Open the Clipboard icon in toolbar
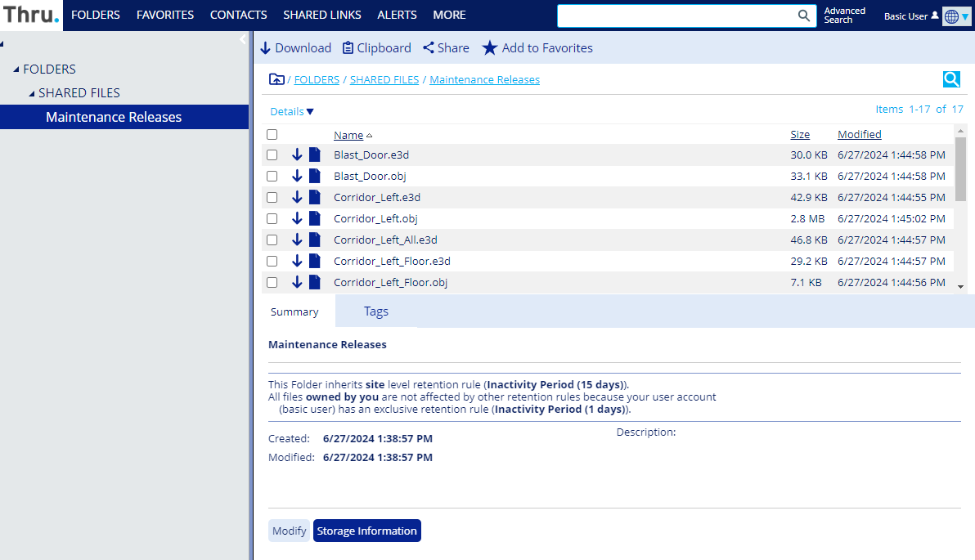This screenshot has width=975, height=560. click(x=348, y=48)
